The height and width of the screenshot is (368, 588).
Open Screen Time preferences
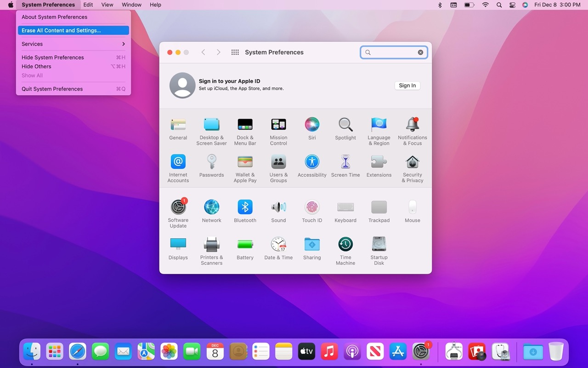345,166
